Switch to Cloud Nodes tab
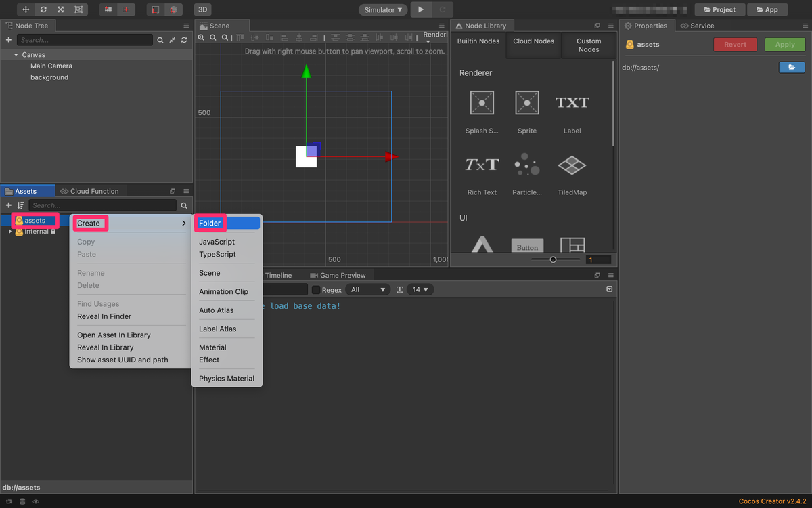The image size is (812, 508). (533, 41)
